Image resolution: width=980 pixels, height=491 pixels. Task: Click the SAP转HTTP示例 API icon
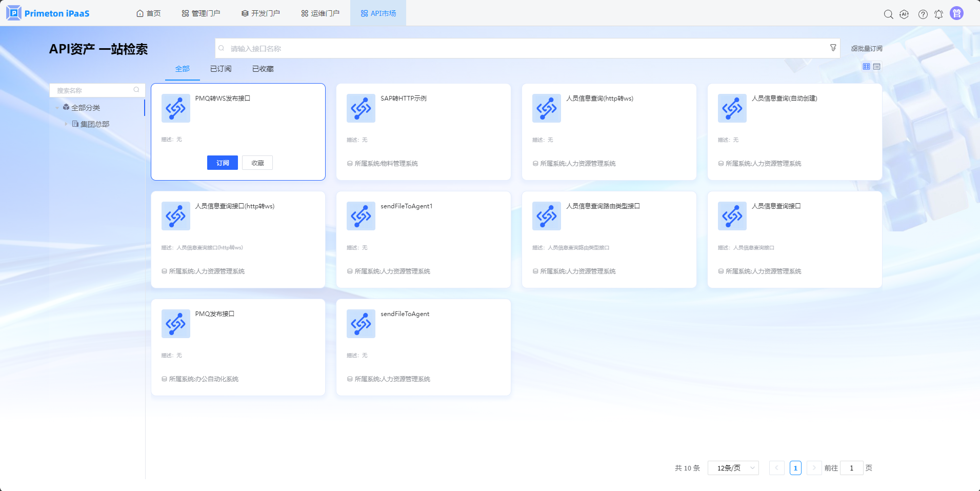(x=361, y=108)
